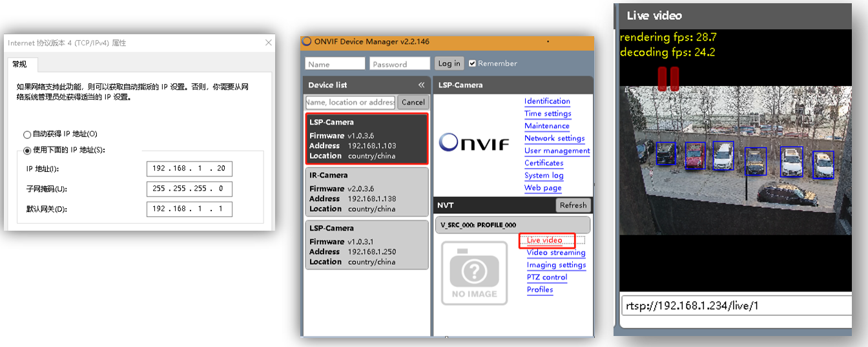The width and height of the screenshot is (868, 347).
Task: Click the NO IMAGE camera thumbnail
Action: (475, 273)
